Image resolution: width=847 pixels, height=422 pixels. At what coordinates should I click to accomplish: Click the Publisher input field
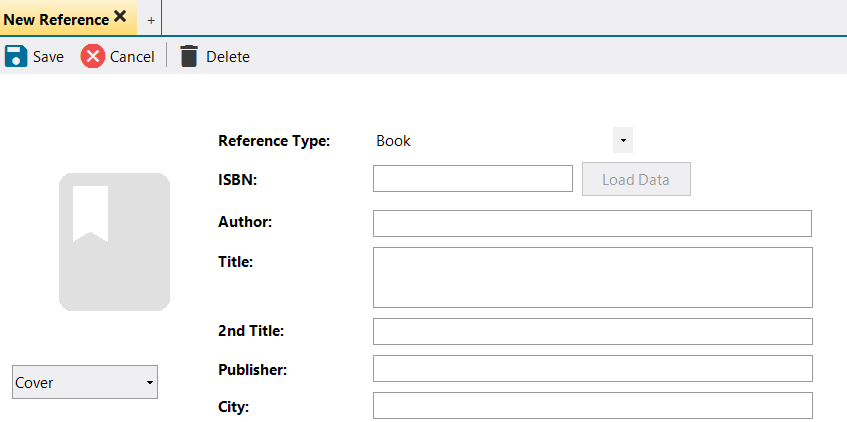click(x=592, y=369)
